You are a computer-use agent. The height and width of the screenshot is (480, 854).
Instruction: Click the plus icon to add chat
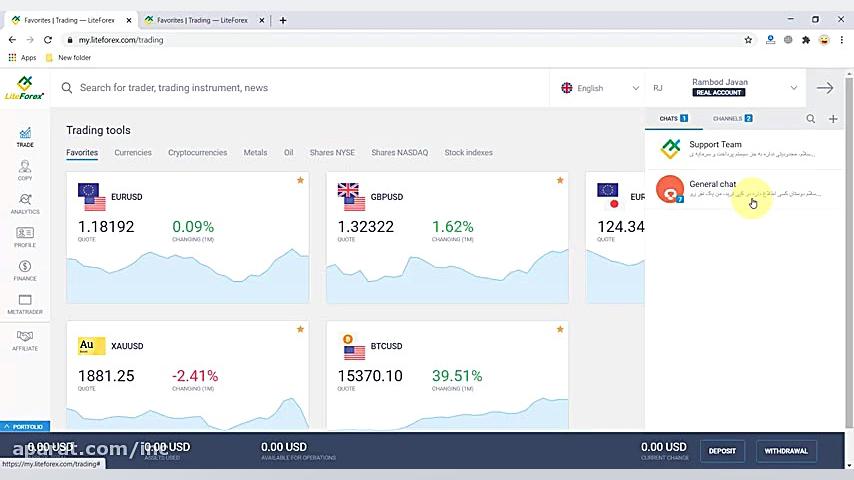[x=833, y=119]
